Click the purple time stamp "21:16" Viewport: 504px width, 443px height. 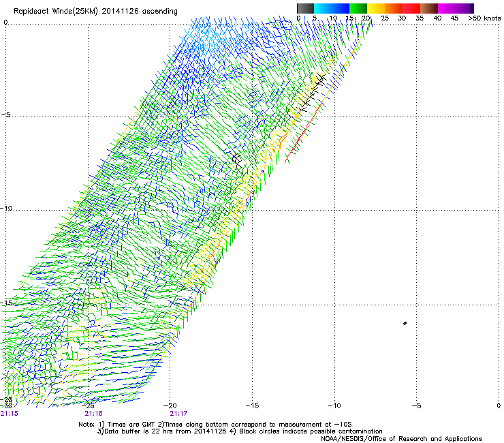[94, 414]
